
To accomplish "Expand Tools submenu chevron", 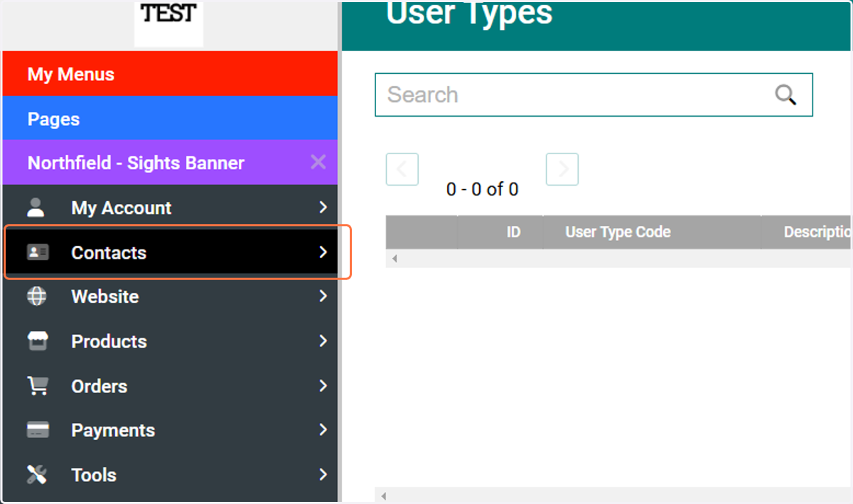I will (x=323, y=475).
